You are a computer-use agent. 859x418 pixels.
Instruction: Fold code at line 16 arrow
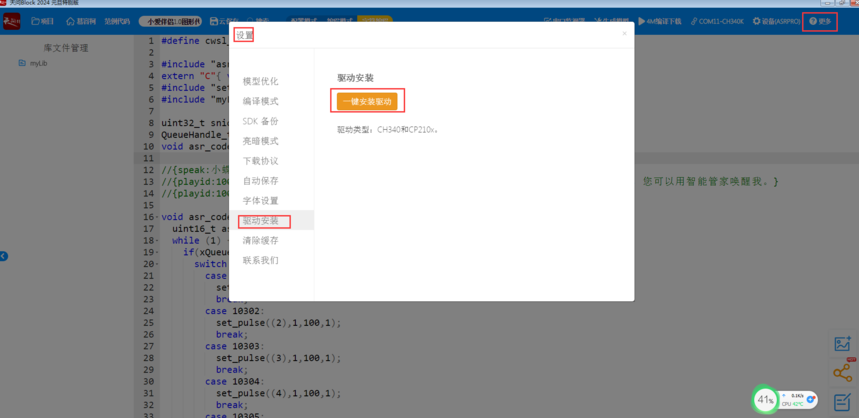coord(158,217)
